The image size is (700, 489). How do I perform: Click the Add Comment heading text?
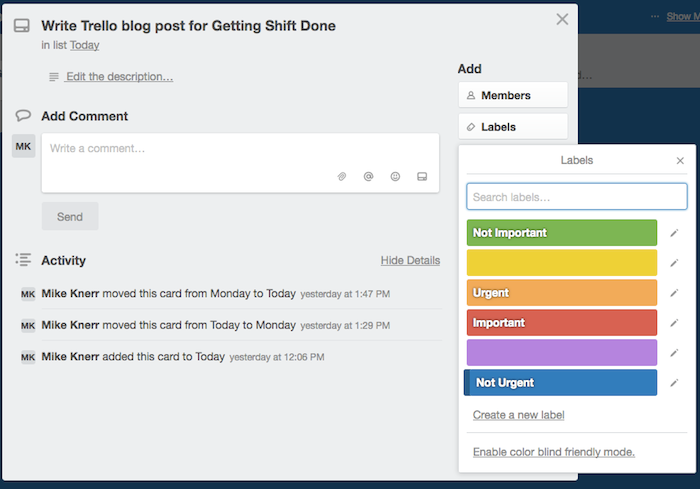(84, 116)
